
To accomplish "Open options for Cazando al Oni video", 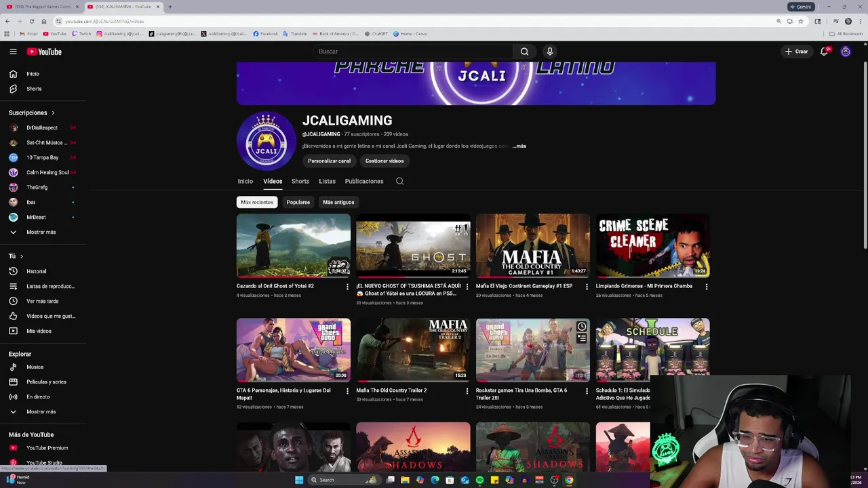I will tap(347, 287).
